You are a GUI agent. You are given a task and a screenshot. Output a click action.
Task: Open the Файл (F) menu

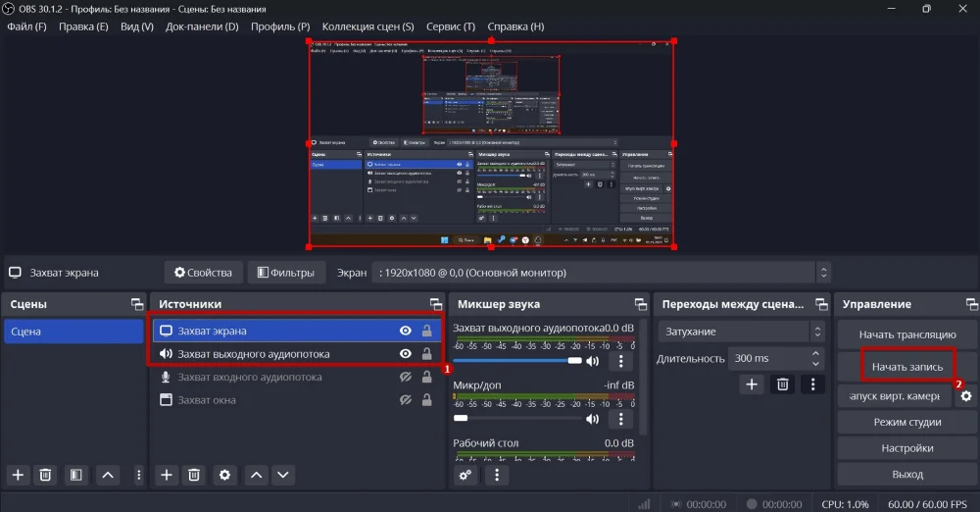(x=26, y=26)
